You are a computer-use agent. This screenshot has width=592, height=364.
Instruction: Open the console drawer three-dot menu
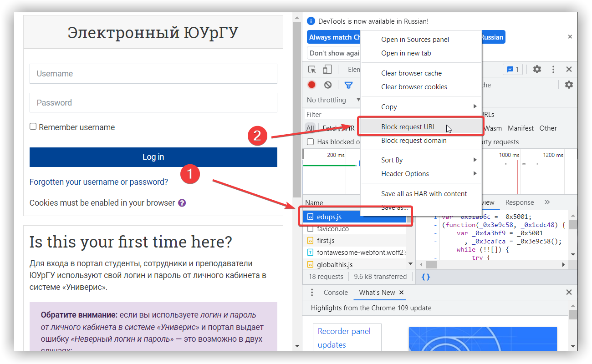click(x=312, y=293)
